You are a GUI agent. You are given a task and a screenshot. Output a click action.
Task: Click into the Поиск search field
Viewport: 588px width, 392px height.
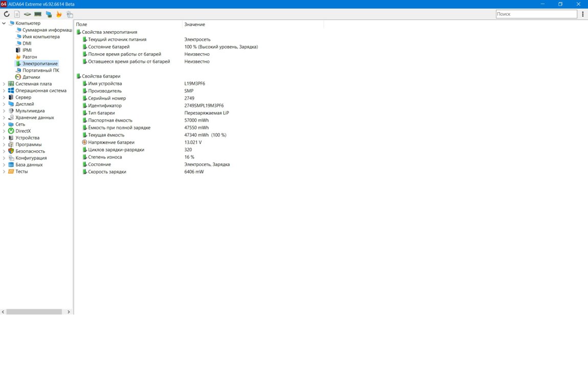(536, 14)
